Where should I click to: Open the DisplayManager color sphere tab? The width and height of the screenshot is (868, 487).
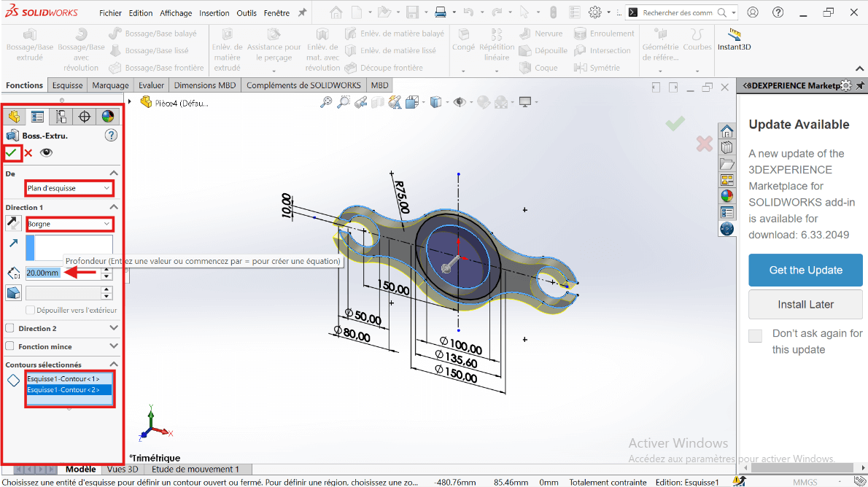coord(108,117)
